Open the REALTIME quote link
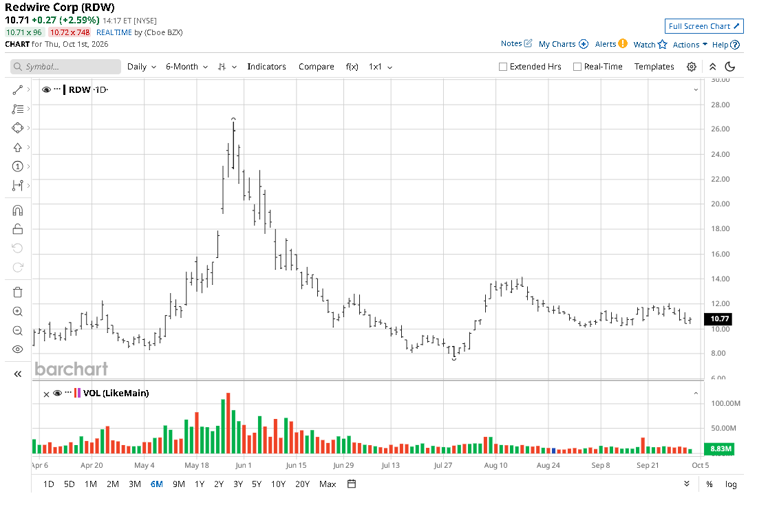 coord(114,32)
